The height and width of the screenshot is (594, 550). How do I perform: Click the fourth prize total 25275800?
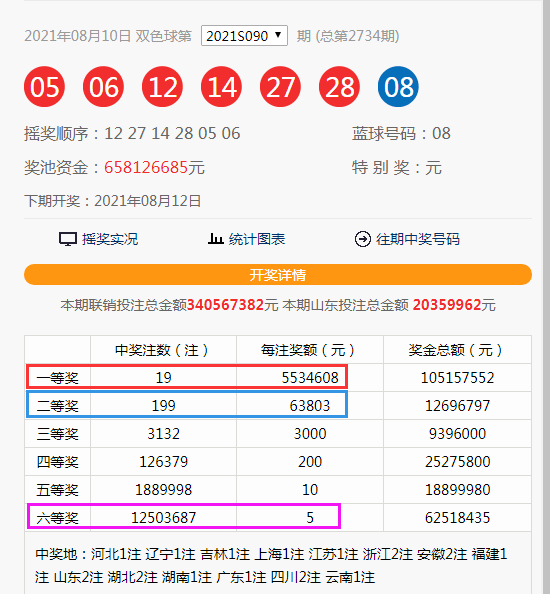click(457, 462)
